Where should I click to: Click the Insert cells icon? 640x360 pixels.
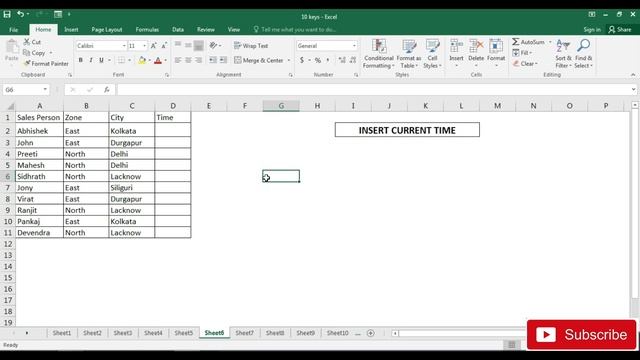tap(456, 47)
